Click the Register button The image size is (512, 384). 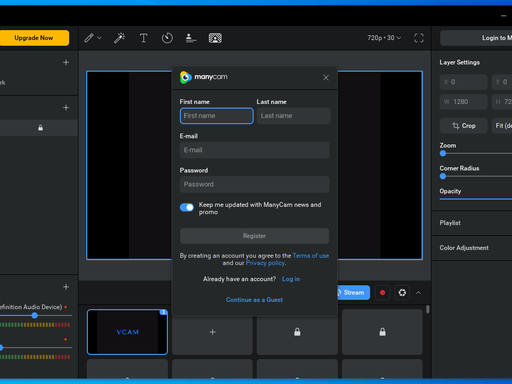tap(255, 236)
